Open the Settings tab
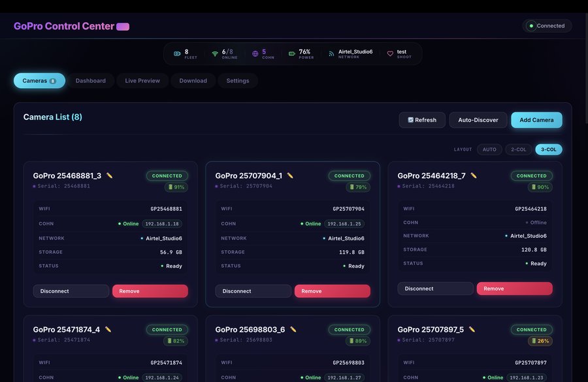 237,80
